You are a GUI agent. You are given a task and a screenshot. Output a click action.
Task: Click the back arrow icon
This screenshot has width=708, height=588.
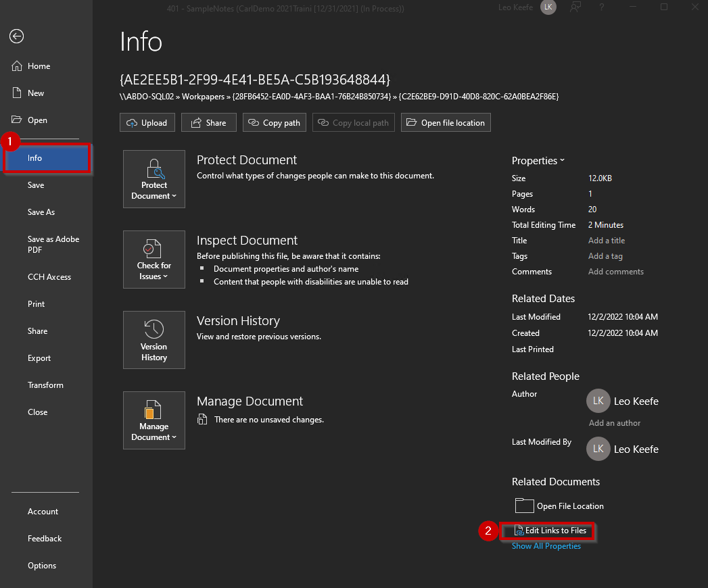tap(17, 36)
